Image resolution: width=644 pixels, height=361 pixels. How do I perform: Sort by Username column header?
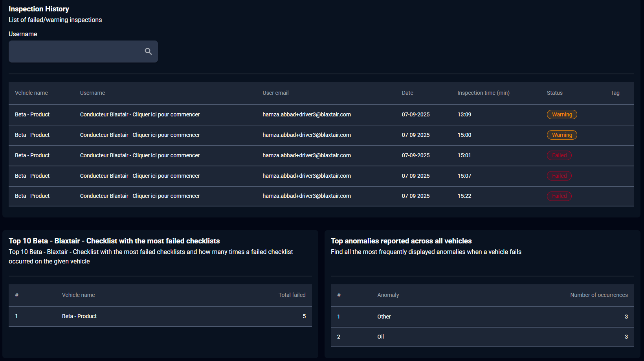point(92,93)
